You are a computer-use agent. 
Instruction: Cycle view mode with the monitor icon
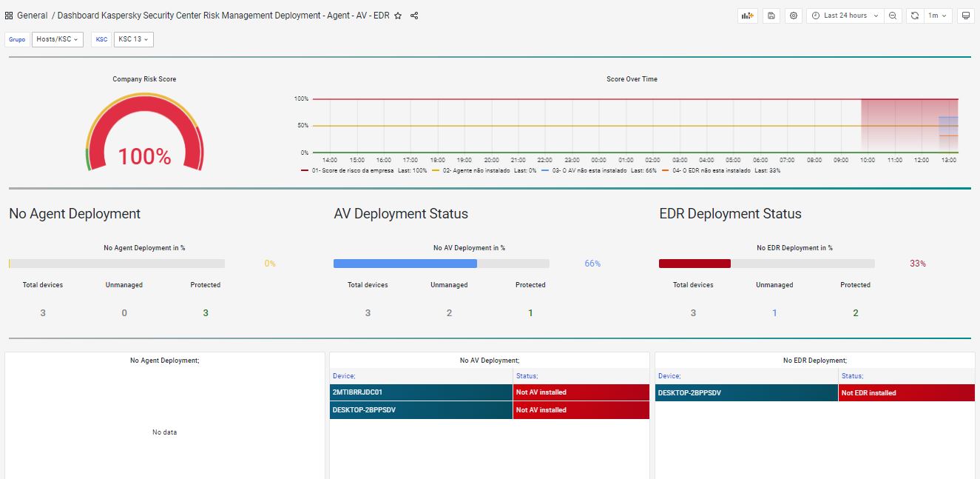tap(965, 16)
